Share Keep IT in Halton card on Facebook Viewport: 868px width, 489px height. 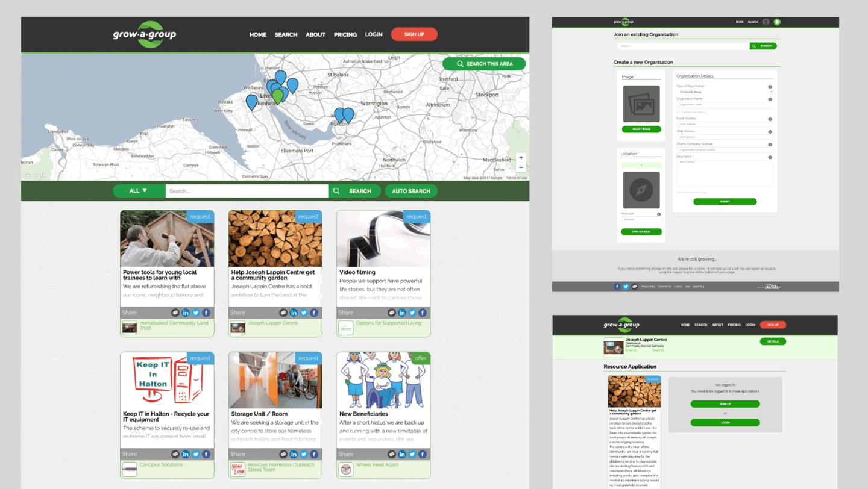point(206,454)
